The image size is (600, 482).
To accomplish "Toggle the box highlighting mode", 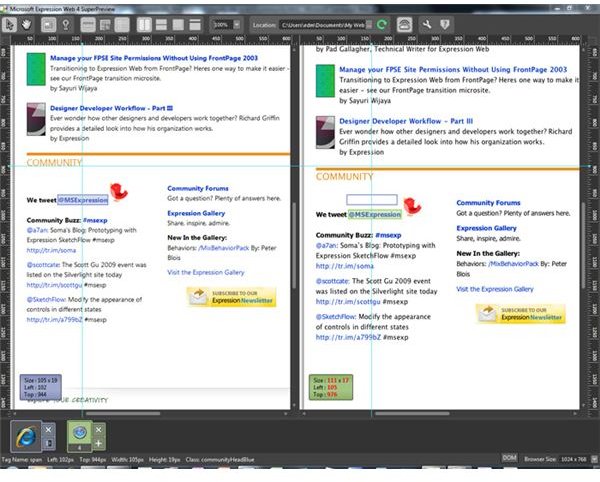I will 49,25.
